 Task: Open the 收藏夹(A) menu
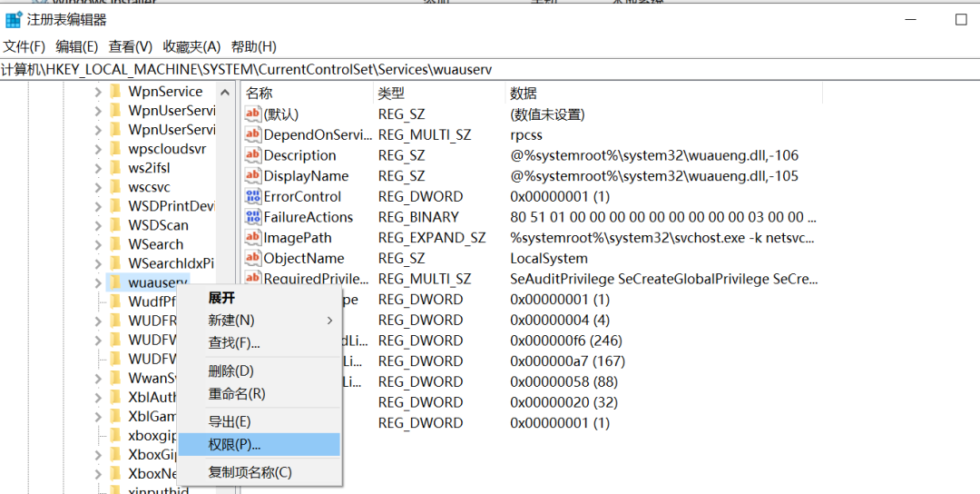tap(191, 46)
